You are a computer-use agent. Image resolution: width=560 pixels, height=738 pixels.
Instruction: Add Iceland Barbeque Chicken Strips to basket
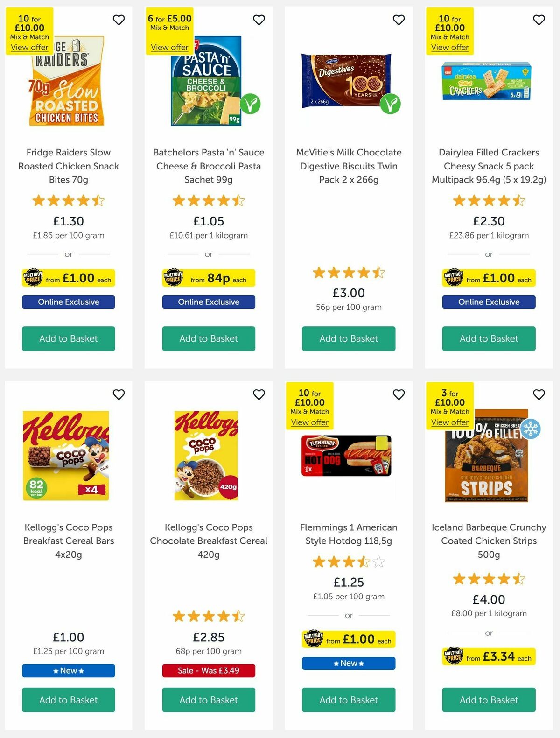(488, 700)
